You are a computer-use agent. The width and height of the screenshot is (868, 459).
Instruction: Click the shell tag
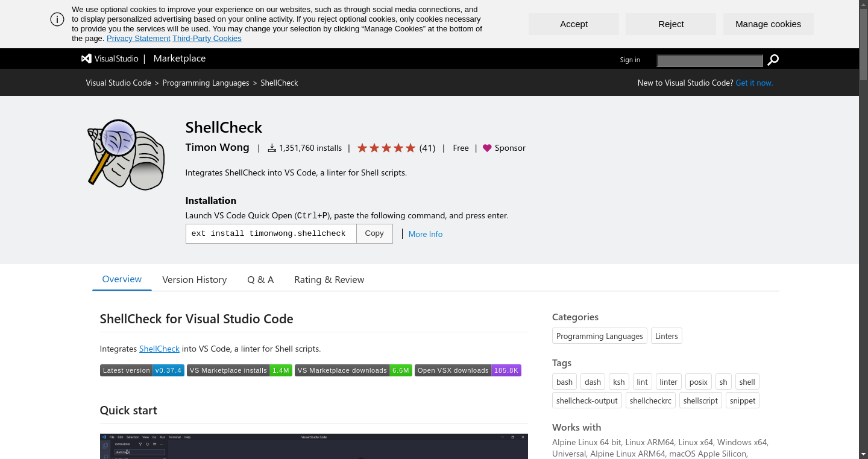(747, 382)
